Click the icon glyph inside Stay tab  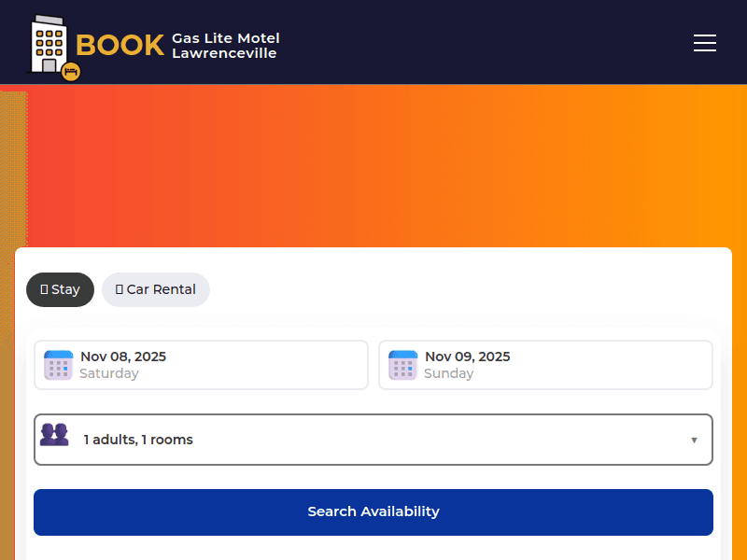pos(44,289)
